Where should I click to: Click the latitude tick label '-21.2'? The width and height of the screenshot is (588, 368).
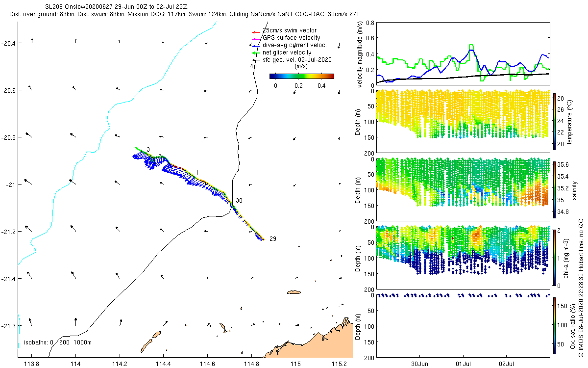(8, 232)
